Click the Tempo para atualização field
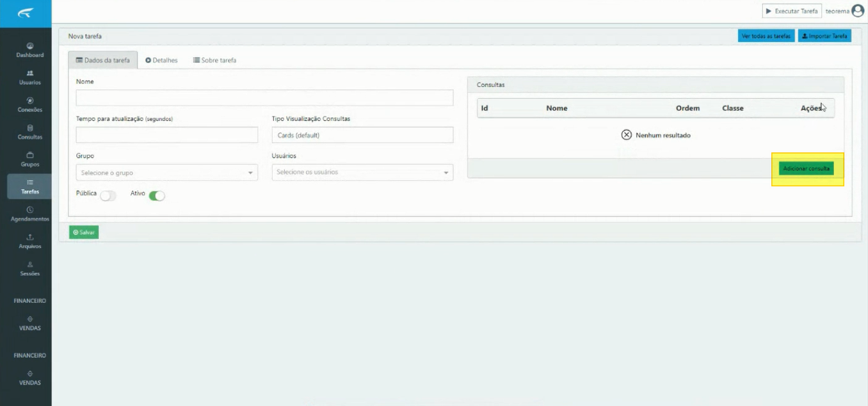868x406 pixels. (x=167, y=135)
